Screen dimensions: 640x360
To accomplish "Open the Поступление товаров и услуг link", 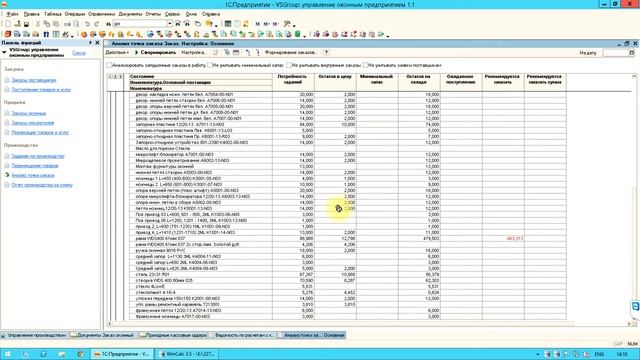I will [x=41, y=89].
